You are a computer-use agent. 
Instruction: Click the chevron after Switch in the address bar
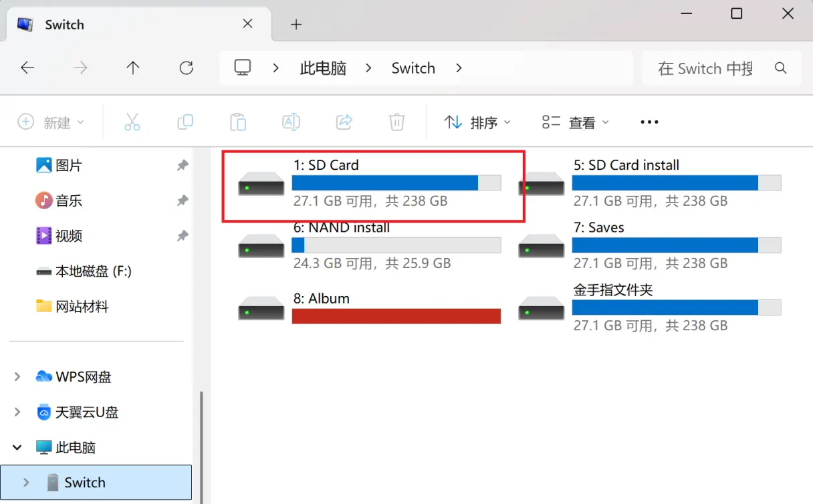coord(459,68)
